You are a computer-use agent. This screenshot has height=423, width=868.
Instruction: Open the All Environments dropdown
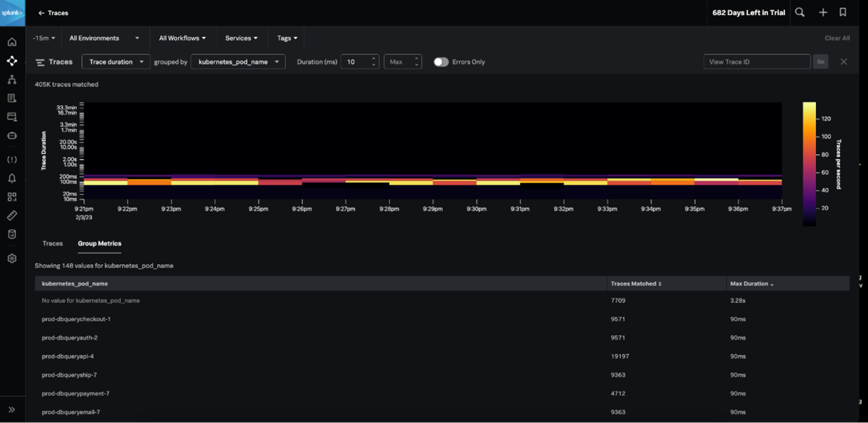click(x=104, y=38)
